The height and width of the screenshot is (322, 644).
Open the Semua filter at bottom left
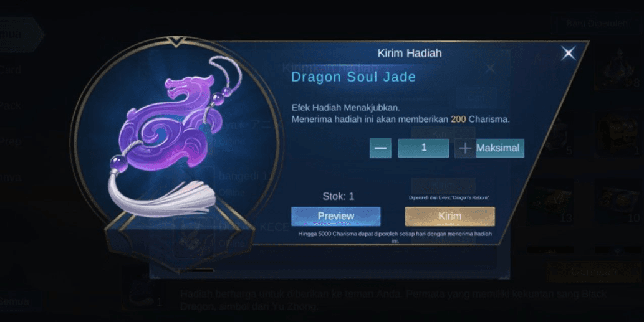(16, 302)
